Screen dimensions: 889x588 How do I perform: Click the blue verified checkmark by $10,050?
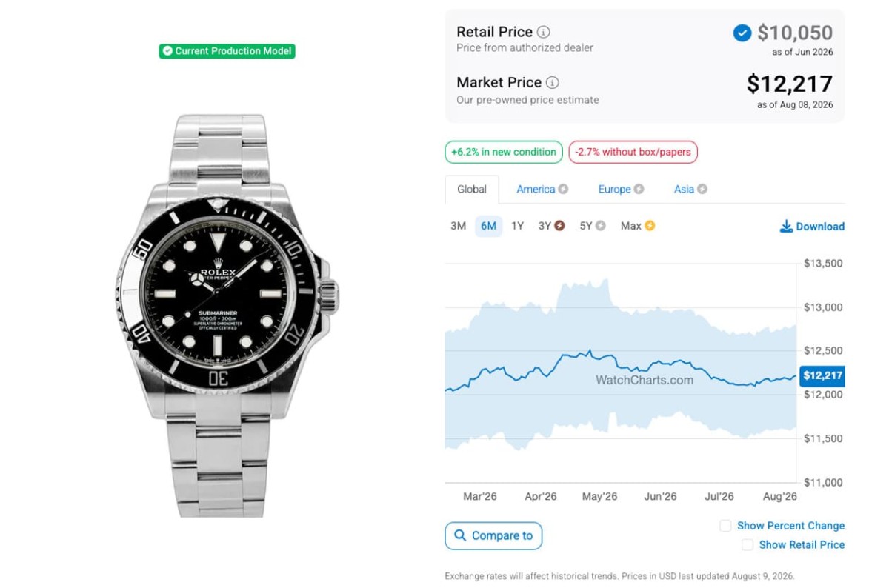click(742, 33)
